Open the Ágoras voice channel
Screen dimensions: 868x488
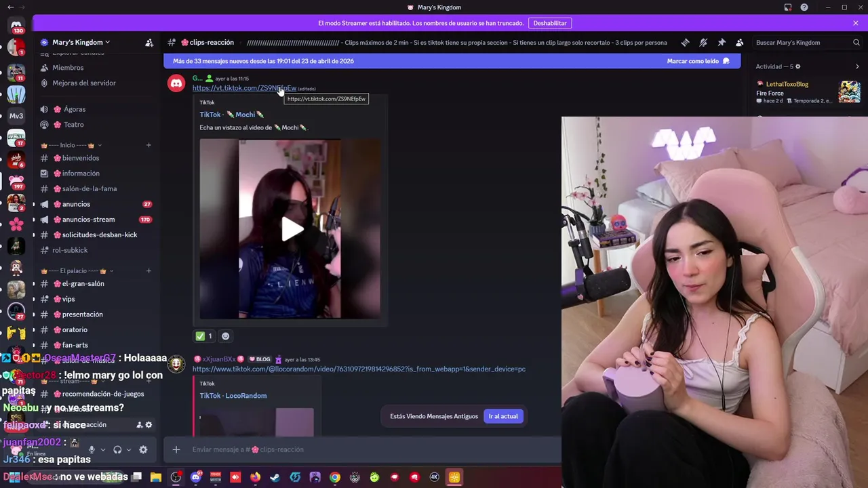pyautogui.click(x=75, y=109)
